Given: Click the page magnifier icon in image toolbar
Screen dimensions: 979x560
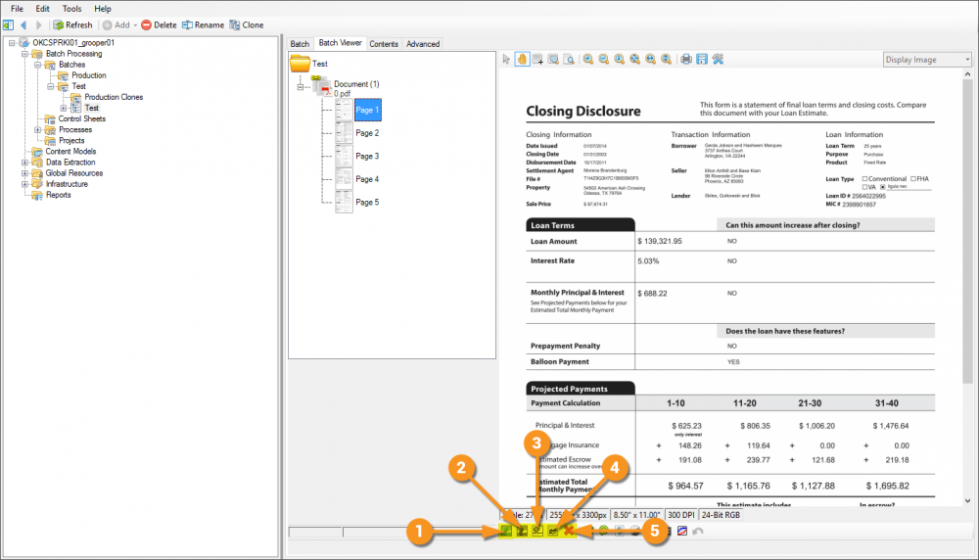Looking at the screenshot, I should (x=569, y=60).
